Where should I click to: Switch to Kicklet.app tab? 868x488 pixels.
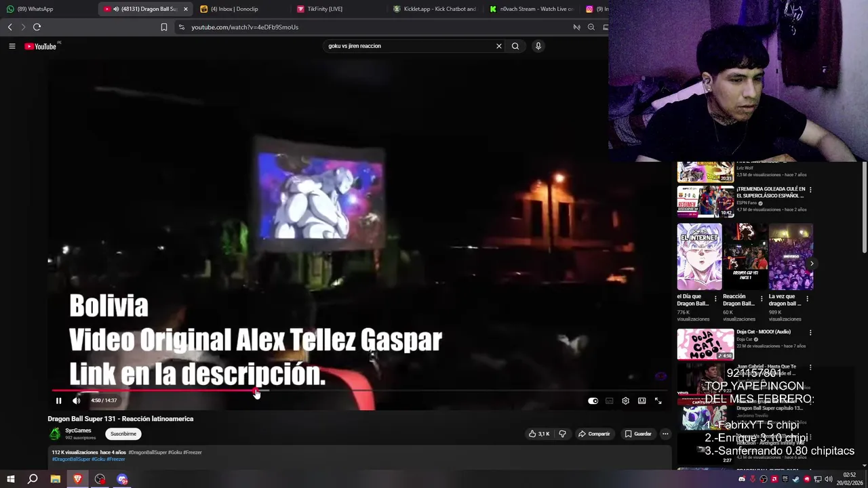coord(434,9)
